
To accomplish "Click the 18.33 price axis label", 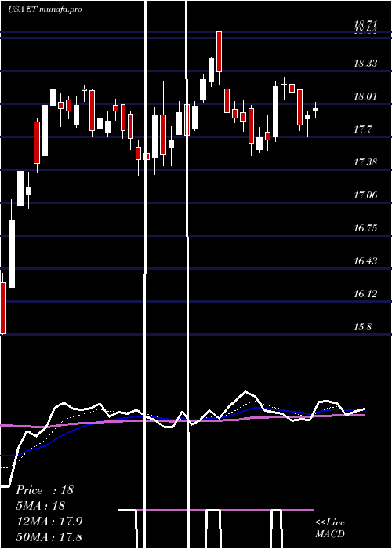I will (x=365, y=64).
